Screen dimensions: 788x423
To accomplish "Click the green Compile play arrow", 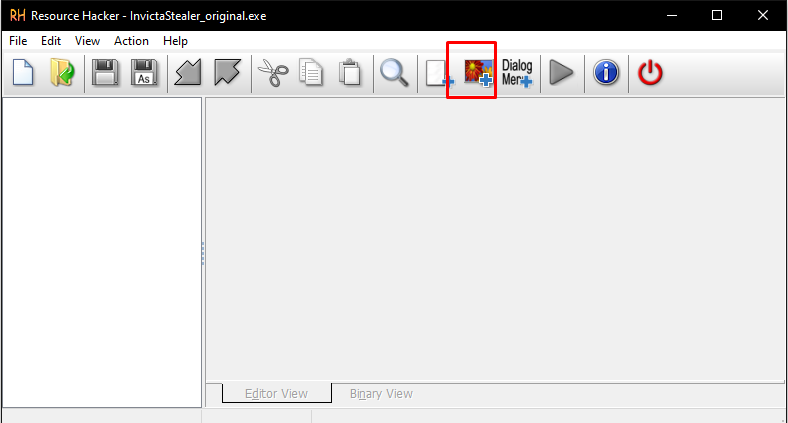I will coord(561,73).
